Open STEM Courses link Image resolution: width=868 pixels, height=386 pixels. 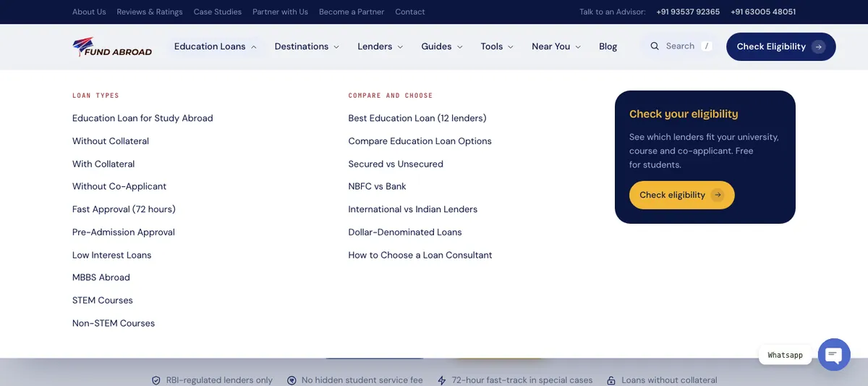[x=103, y=301]
